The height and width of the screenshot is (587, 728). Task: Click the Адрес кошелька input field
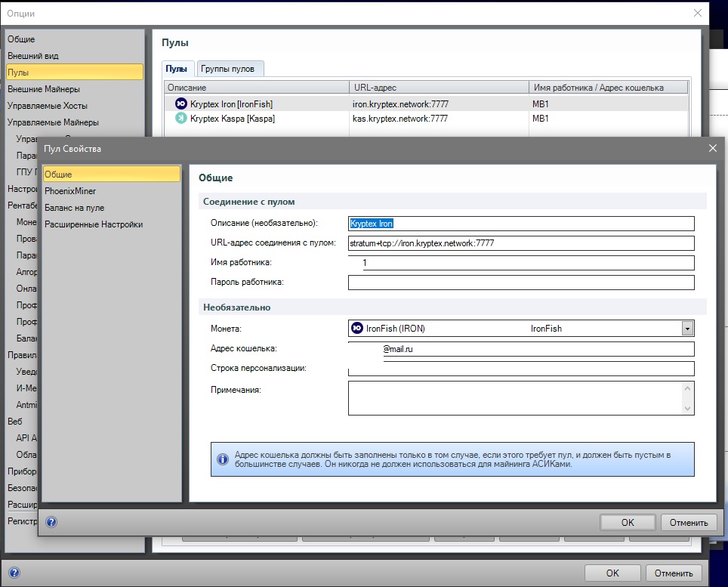521,349
